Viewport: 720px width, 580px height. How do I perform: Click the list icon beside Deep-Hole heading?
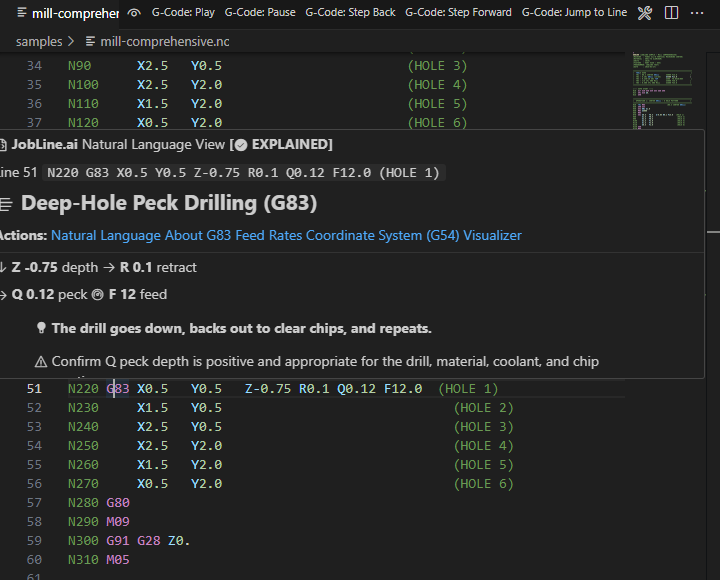(6, 204)
